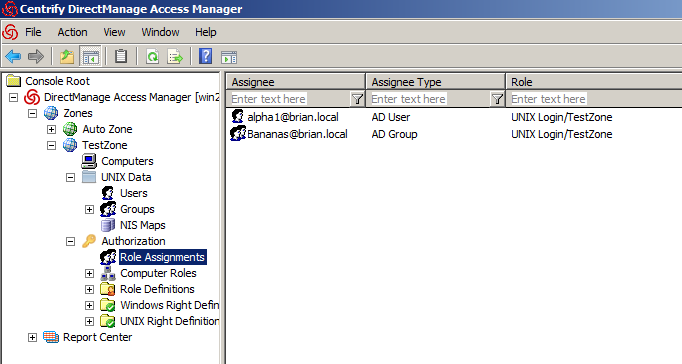This screenshot has height=364, width=682.
Task: Toggle the Show/Hide Console Tree icon
Action: 90,57
